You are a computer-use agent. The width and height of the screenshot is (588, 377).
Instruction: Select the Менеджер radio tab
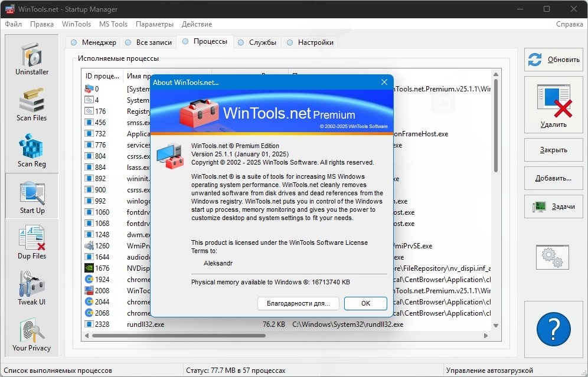(93, 42)
